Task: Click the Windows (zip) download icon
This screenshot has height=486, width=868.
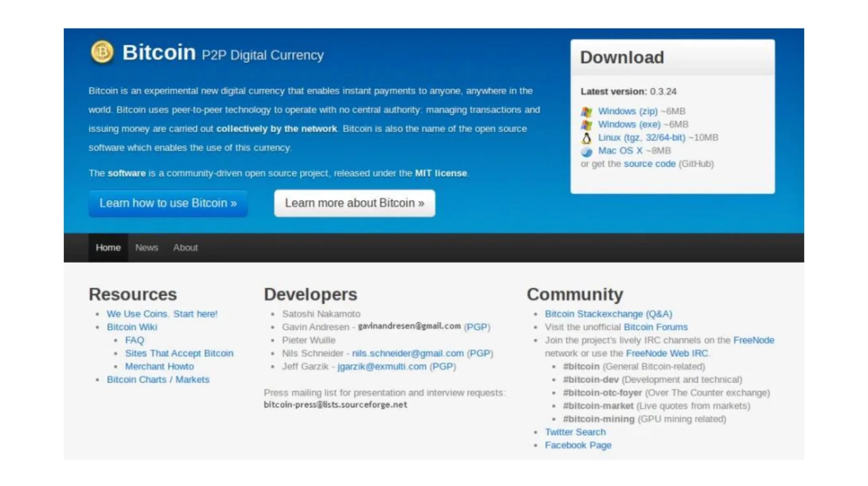Action: click(x=587, y=111)
